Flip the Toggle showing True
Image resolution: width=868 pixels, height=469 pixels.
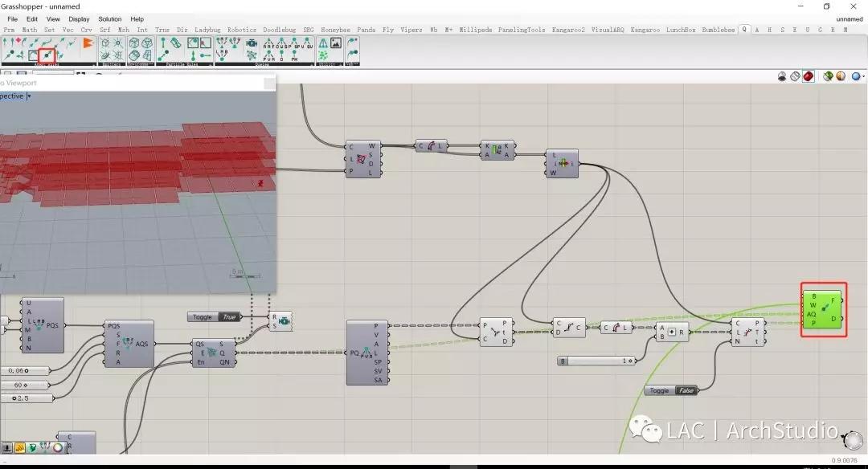(215, 317)
